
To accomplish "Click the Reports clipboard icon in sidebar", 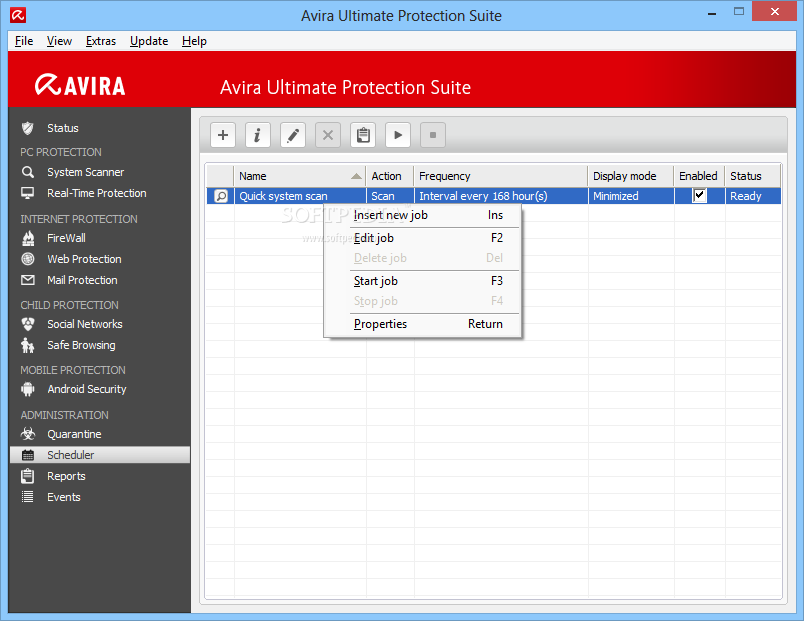I will (28, 476).
